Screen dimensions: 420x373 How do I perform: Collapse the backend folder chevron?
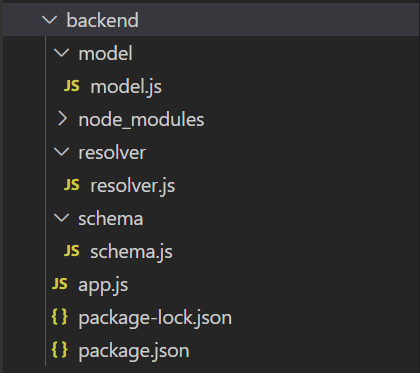click(x=50, y=20)
